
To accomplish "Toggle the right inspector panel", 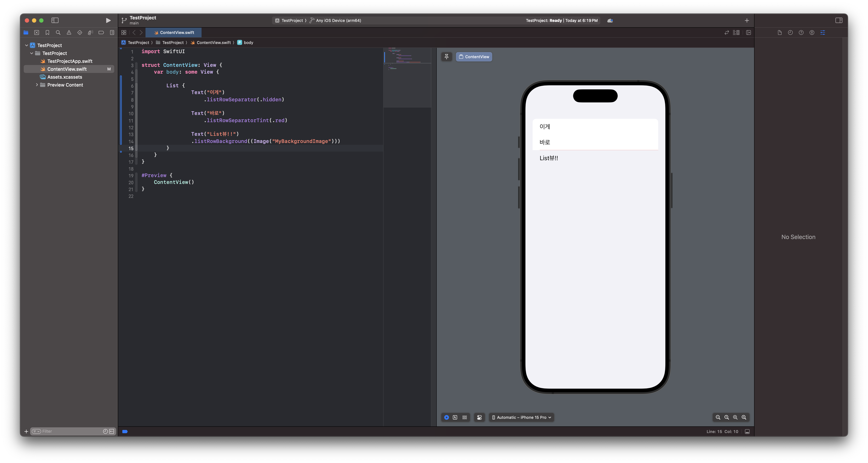I will tap(839, 20).
